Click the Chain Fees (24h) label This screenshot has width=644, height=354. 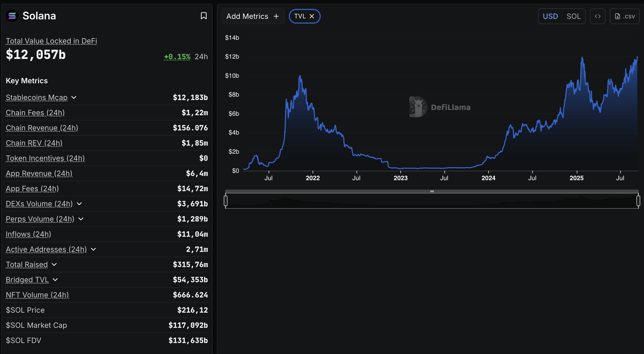(x=35, y=113)
